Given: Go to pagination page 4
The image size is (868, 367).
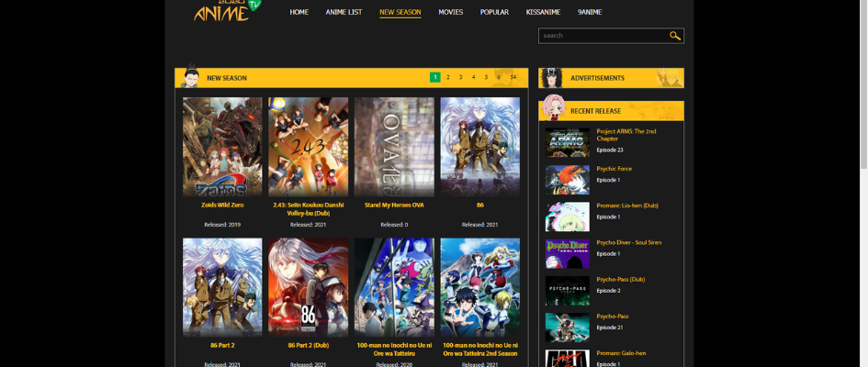Looking at the screenshot, I should (x=473, y=77).
